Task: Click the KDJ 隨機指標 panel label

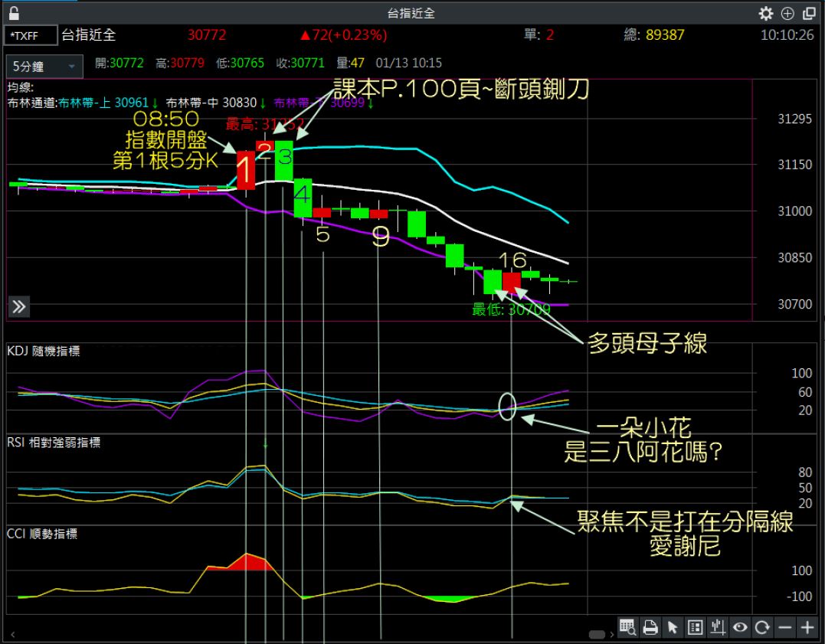Action: [x=43, y=351]
